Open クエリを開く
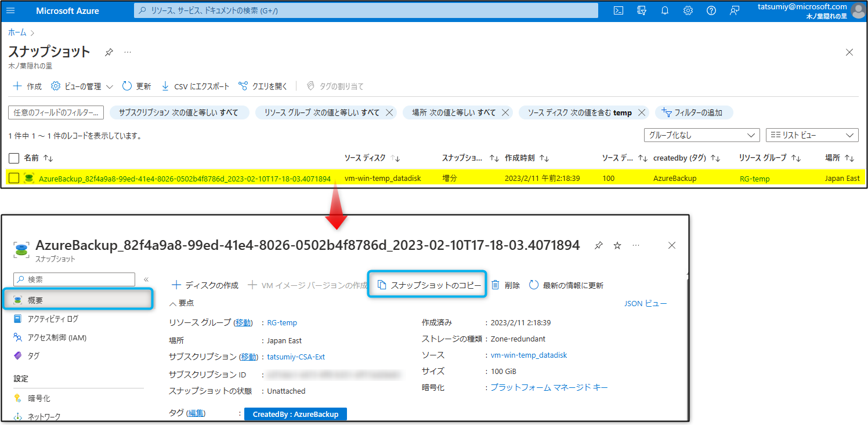 [263, 86]
